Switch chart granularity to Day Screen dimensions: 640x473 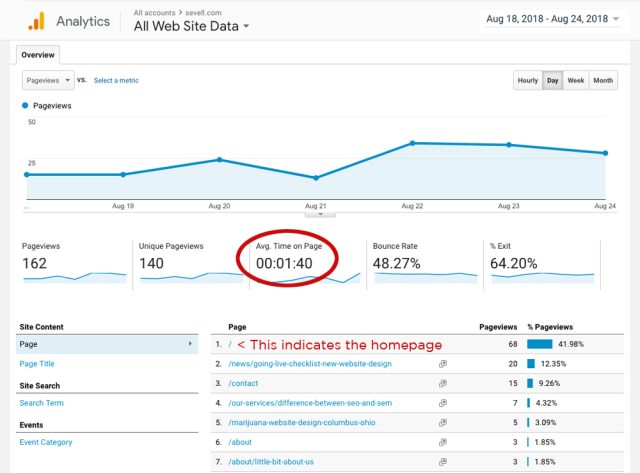[x=553, y=80]
